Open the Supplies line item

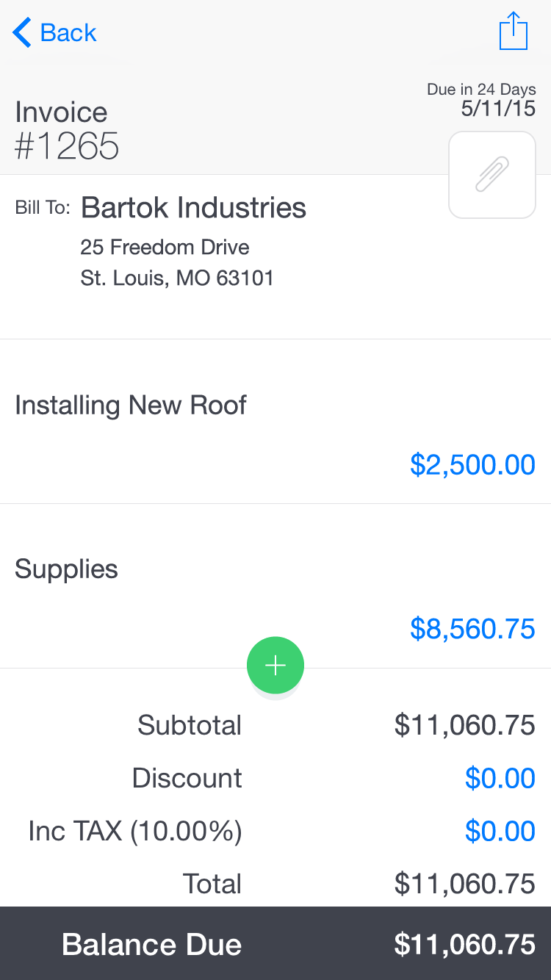pyautogui.click(x=66, y=569)
